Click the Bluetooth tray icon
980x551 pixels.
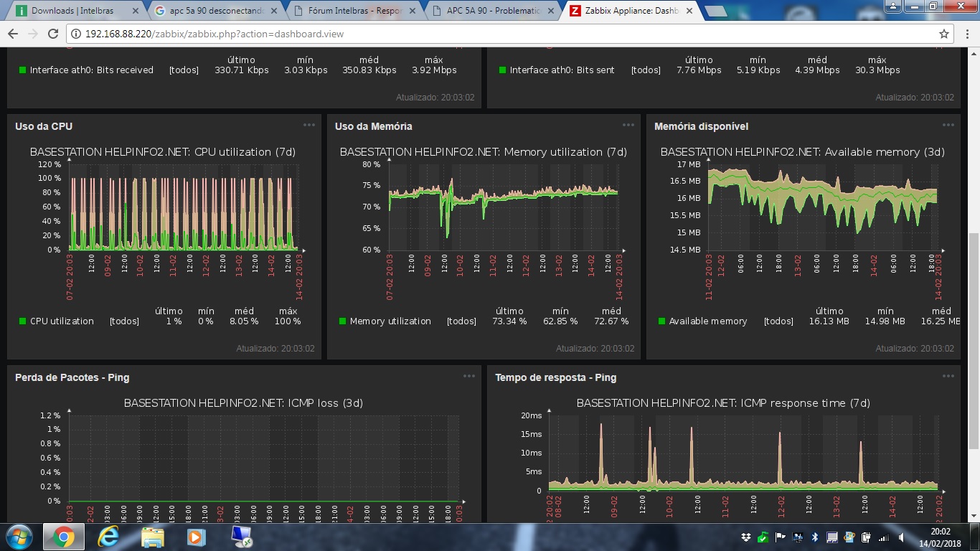click(815, 537)
